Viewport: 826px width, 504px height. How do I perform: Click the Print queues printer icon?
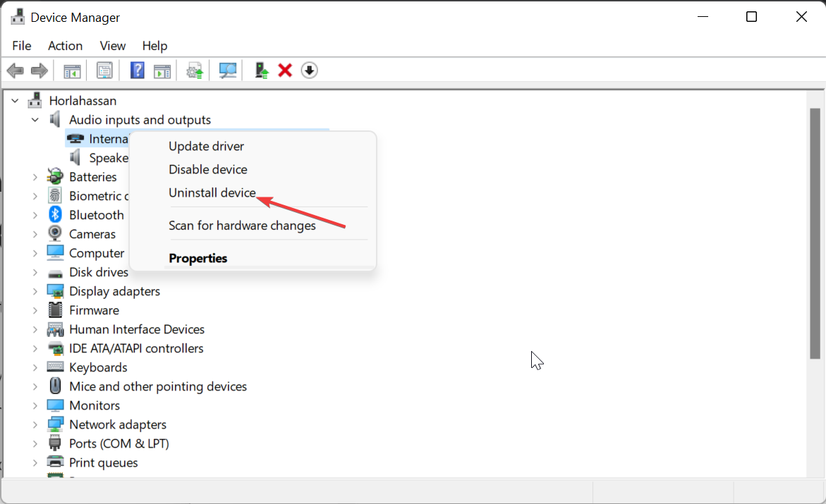tap(55, 462)
